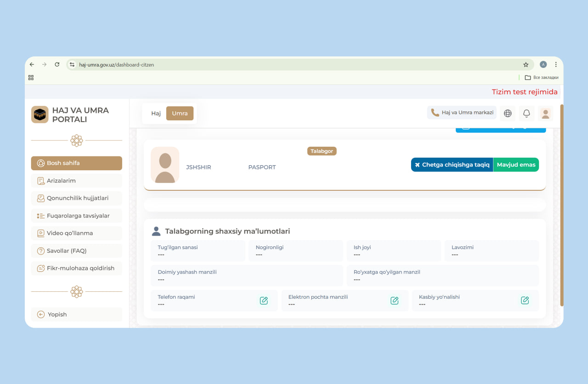
Task: Open the user profile avatar menu
Action: click(545, 113)
